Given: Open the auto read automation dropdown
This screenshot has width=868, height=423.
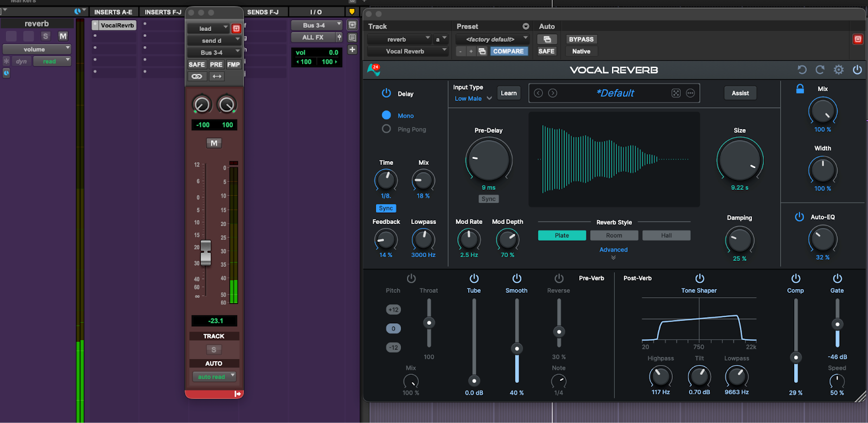Looking at the screenshot, I should click(x=214, y=376).
